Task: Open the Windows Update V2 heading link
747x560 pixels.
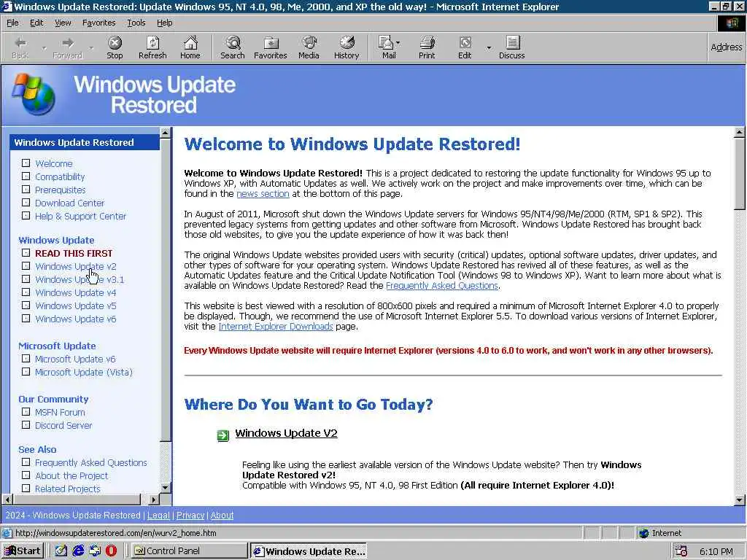Action: pos(286,433)
